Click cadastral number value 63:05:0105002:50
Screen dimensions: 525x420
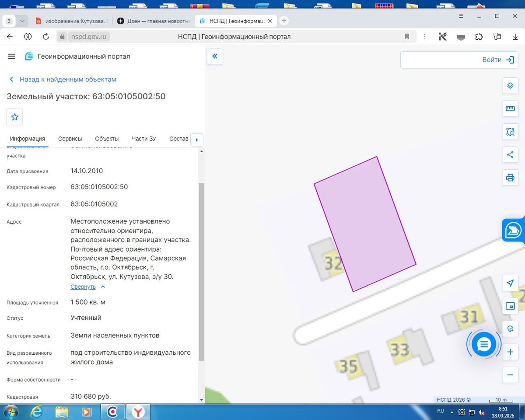point(99,187)
